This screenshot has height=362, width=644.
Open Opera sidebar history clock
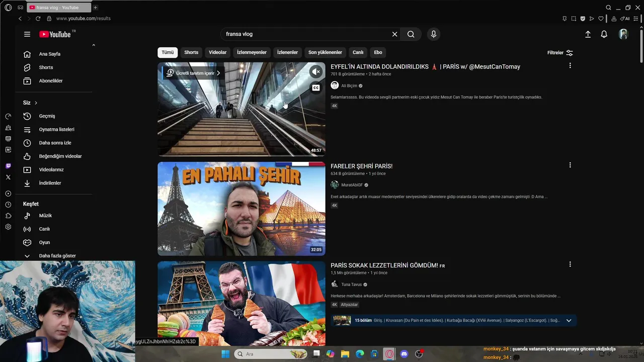tap(8, 205)
